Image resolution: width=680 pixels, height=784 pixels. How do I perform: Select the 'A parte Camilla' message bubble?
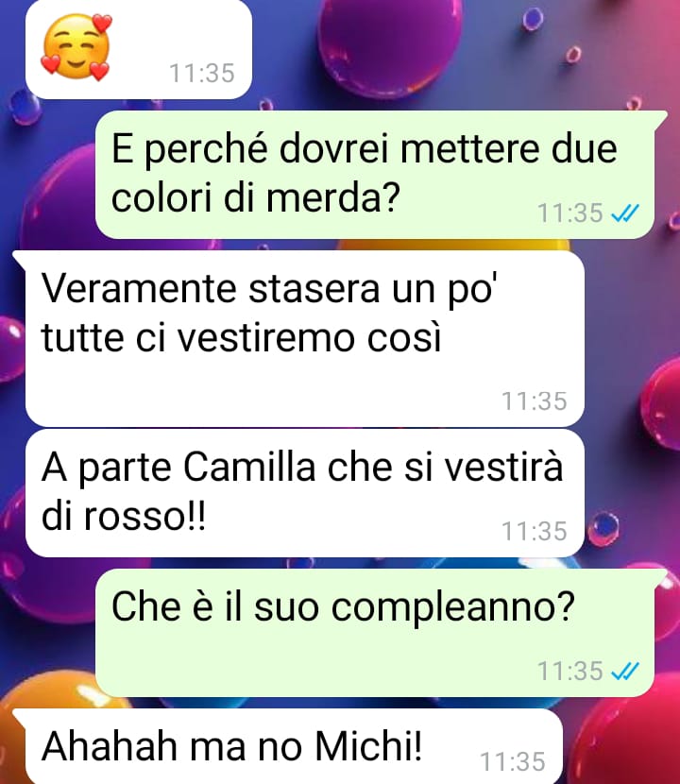[304, 492]
